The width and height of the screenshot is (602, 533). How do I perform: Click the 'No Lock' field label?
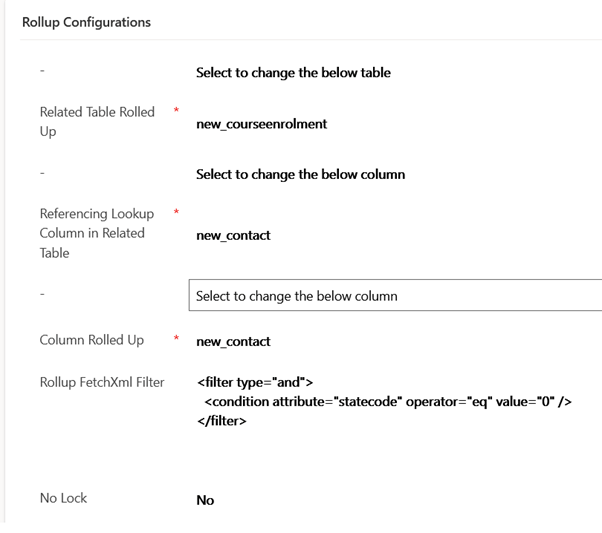[x=63, y=498]
